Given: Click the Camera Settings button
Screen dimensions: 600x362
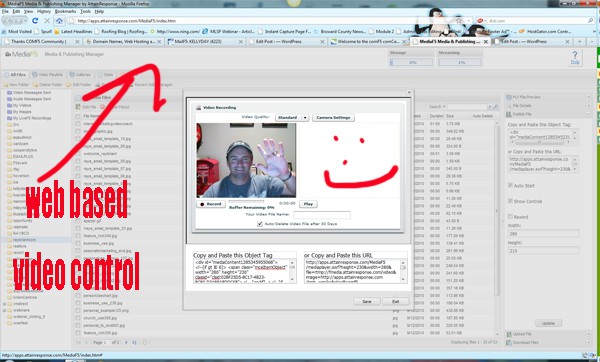Looking at the screenshot, I should click(333, 118).
